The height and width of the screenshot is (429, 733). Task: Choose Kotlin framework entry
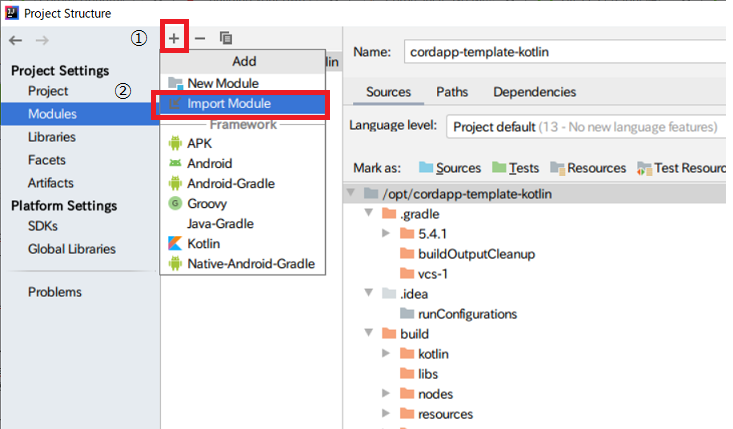243,243
